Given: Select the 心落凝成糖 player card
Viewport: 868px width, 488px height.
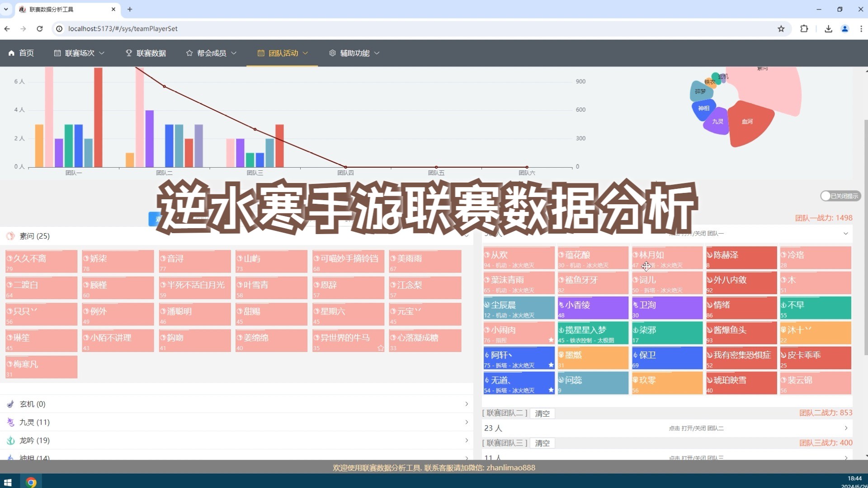Looking at the screenshot, I should [425, 341].
